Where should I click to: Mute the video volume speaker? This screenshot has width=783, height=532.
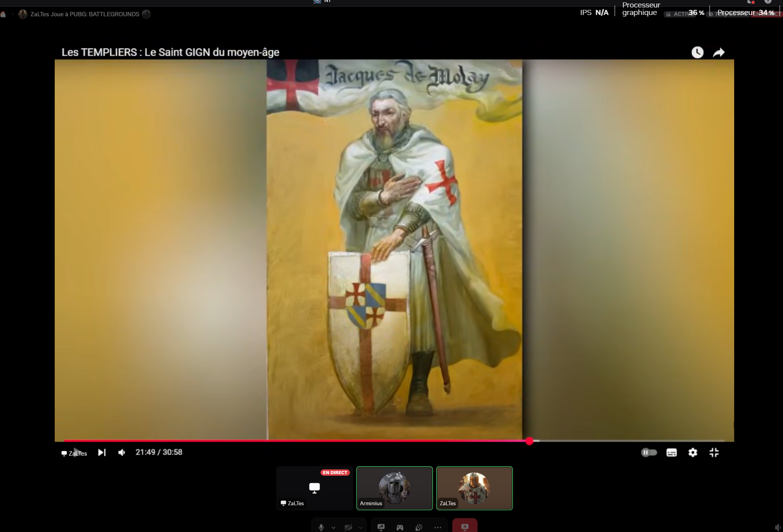[122, 452]
